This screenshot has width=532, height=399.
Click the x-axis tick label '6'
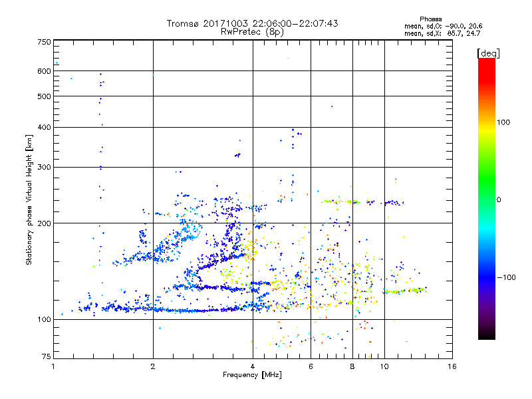(x=311, y=366)
